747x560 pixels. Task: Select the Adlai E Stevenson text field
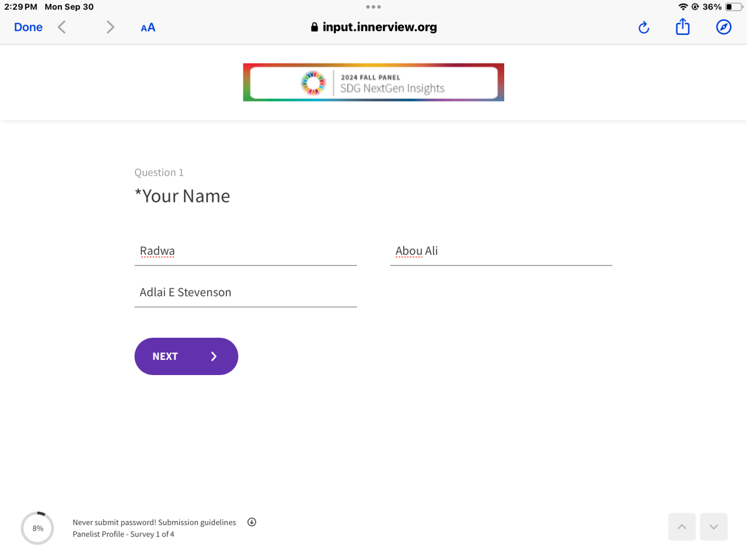245,293
